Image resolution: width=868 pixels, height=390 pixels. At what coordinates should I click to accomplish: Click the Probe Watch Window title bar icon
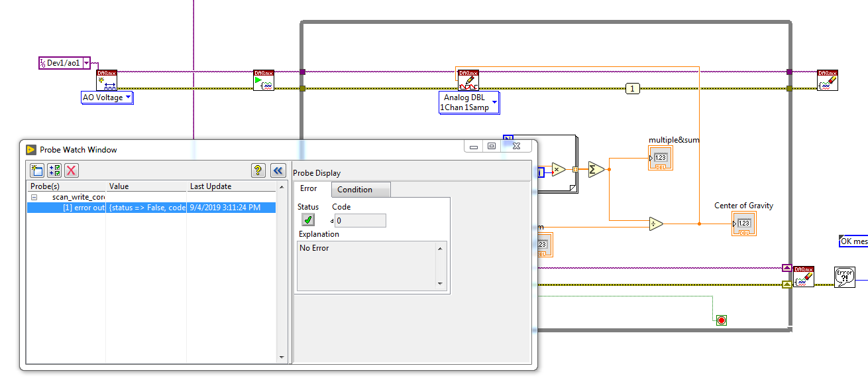coord(30,150)
